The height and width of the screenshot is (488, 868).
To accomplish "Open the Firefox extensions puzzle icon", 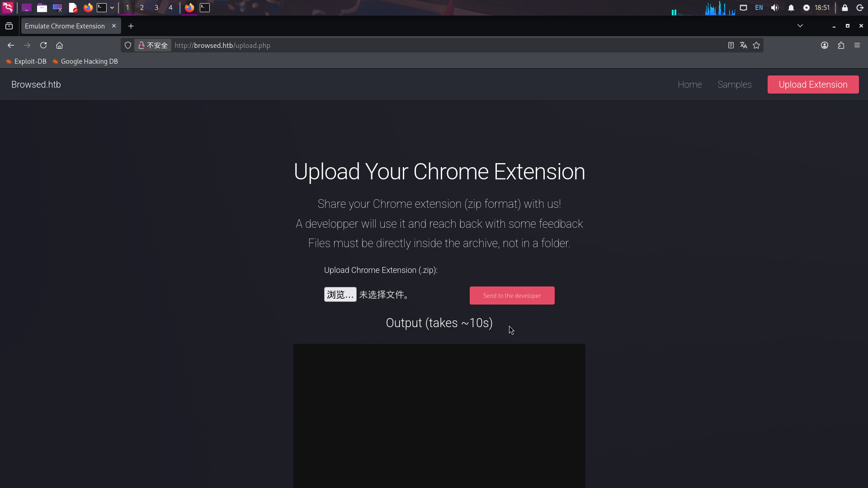I will (x=841, y=45).
